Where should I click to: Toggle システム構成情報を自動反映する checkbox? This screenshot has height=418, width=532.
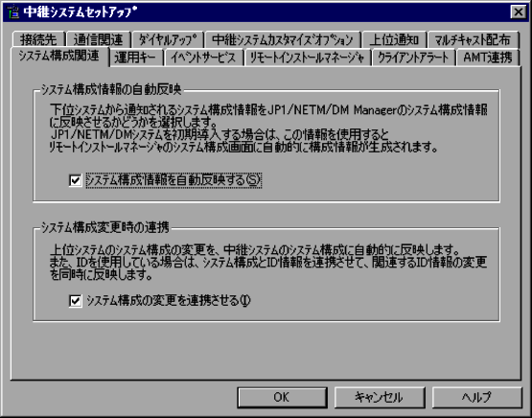pyautogui.click(x=75, y=180)
